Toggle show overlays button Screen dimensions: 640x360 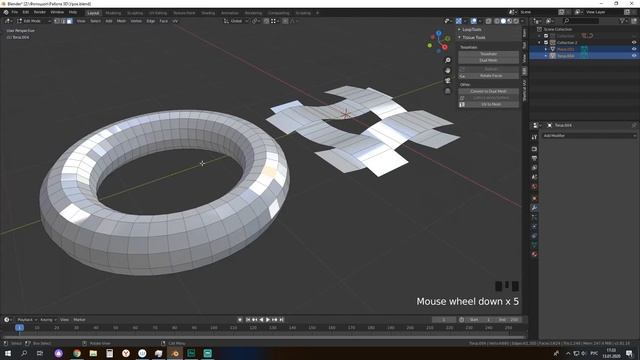click(473, 21)
